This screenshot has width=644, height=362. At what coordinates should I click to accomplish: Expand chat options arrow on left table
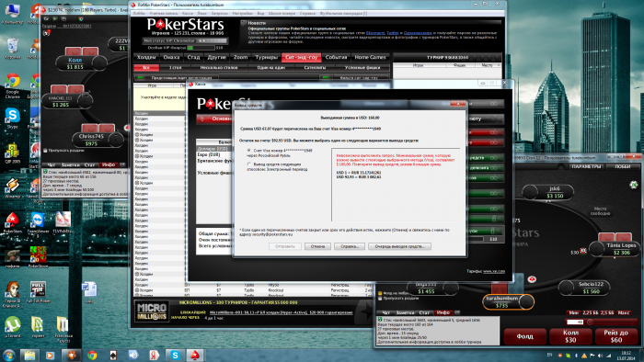[122, 164]
